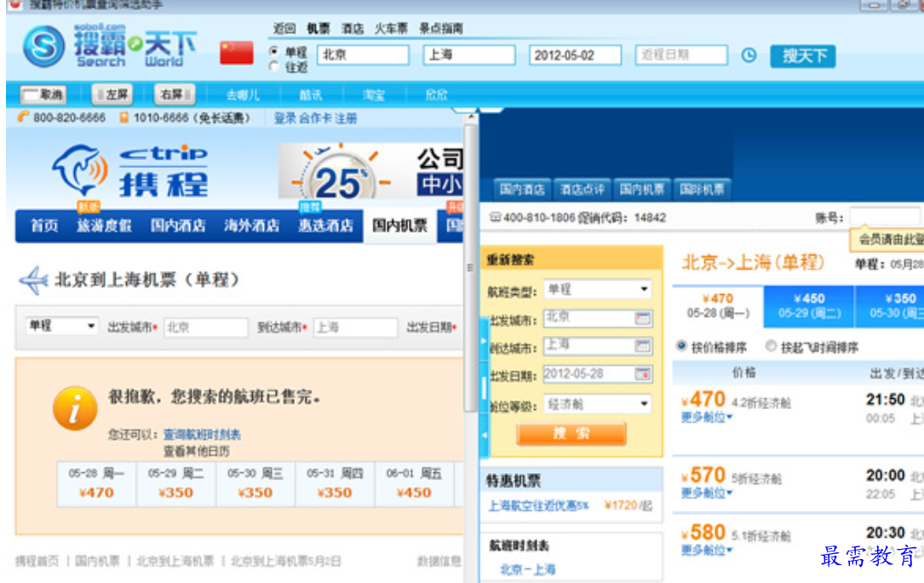Open right-pane 酒店点评 tab
924x583 pixels.
pos(582,189)
